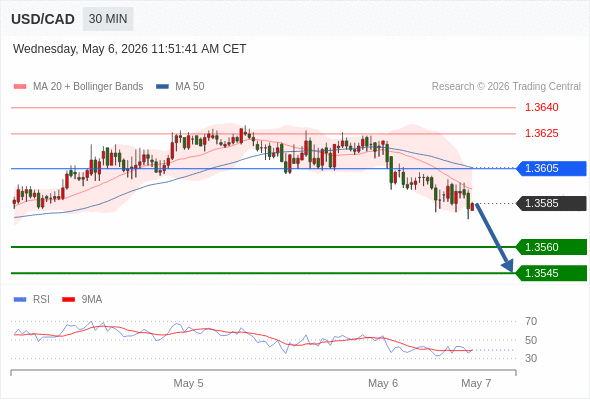Click the red 9MA legend swatch
The height and width of the screenshot is (400, 590).
[x=68, y=300]
